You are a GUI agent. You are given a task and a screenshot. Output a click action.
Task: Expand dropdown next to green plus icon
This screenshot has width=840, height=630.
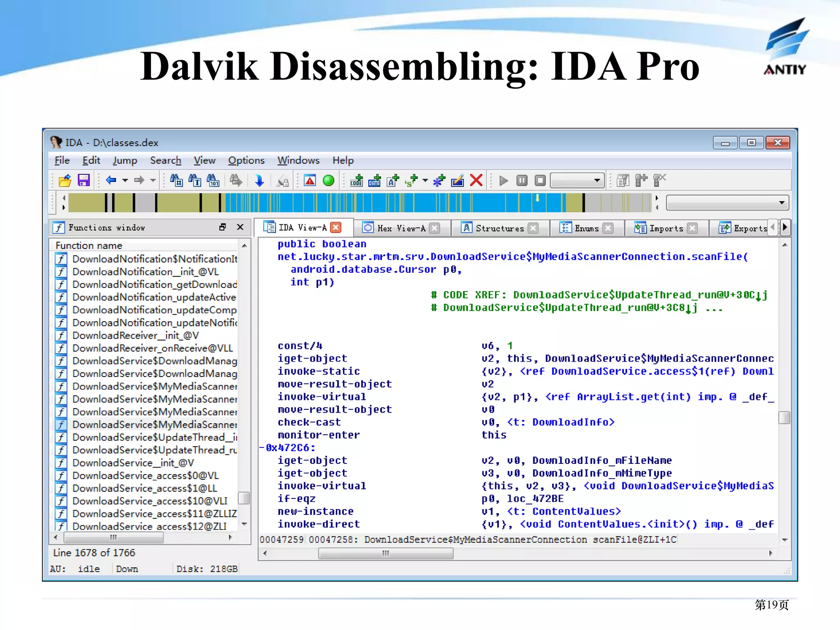click(x=425, y=180)
